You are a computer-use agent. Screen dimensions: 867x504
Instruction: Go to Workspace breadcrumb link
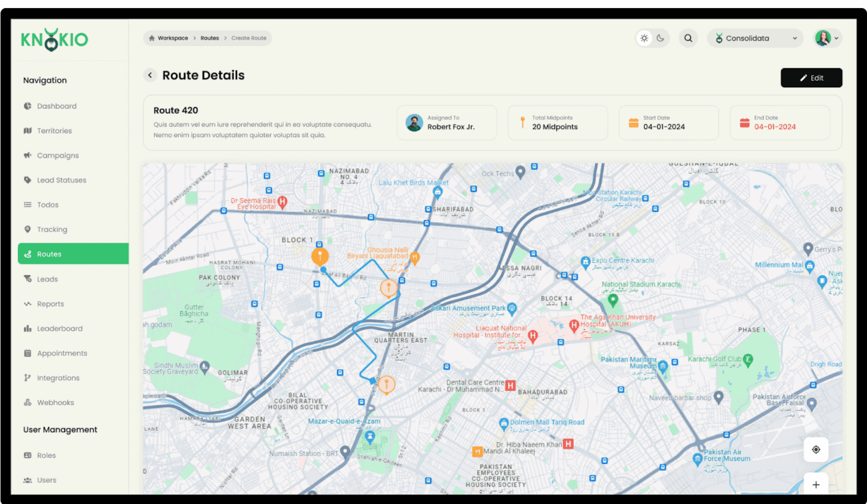(173, 38)
